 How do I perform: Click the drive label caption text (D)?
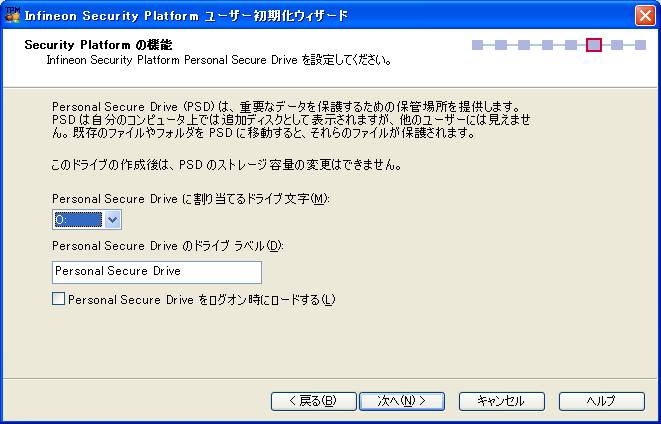click(x=168, y=246)
